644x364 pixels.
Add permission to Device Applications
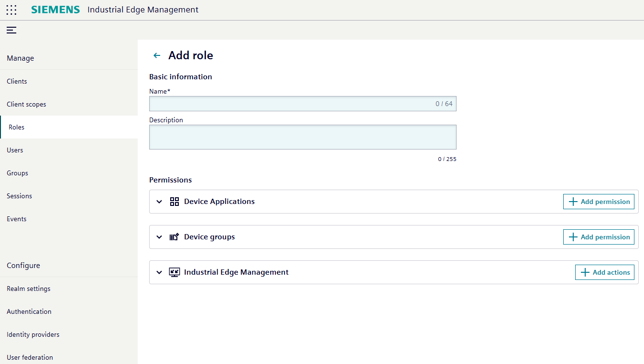pos(599,202)
